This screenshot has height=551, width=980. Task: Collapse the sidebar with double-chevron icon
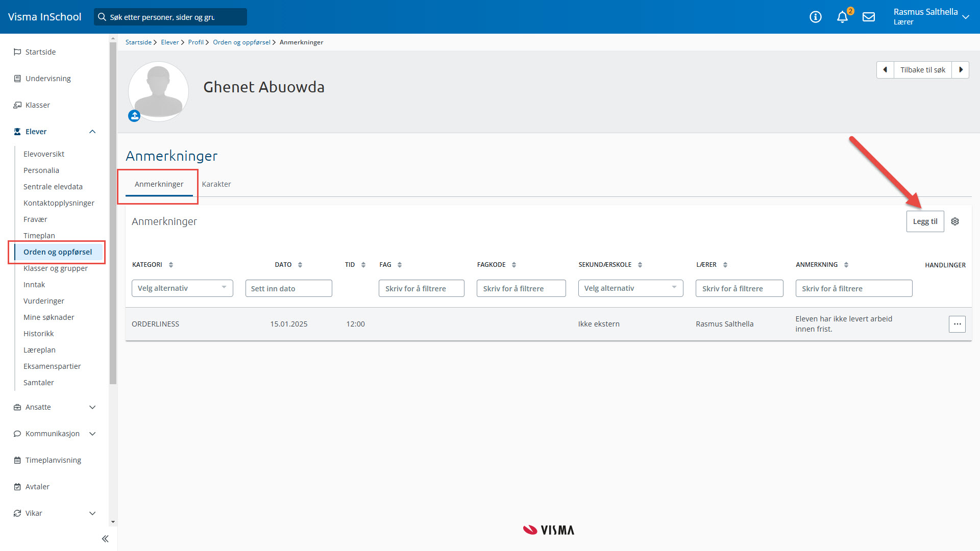[105, 539]
